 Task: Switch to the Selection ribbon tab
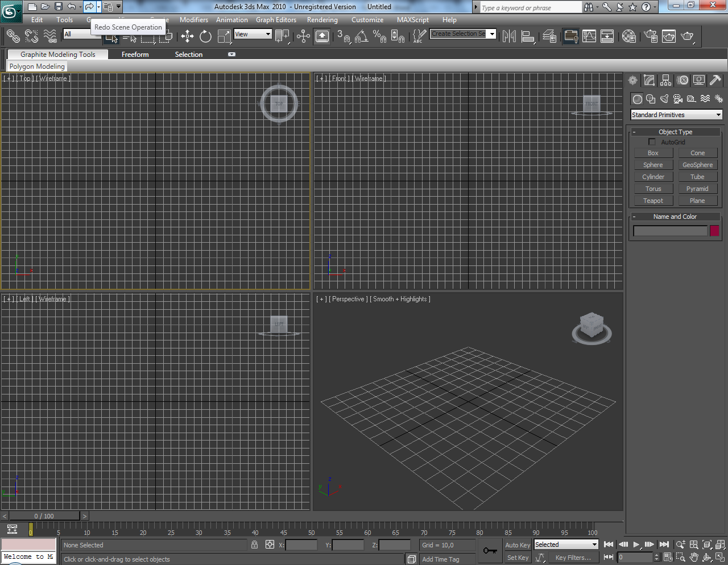(x=189, y=55)
